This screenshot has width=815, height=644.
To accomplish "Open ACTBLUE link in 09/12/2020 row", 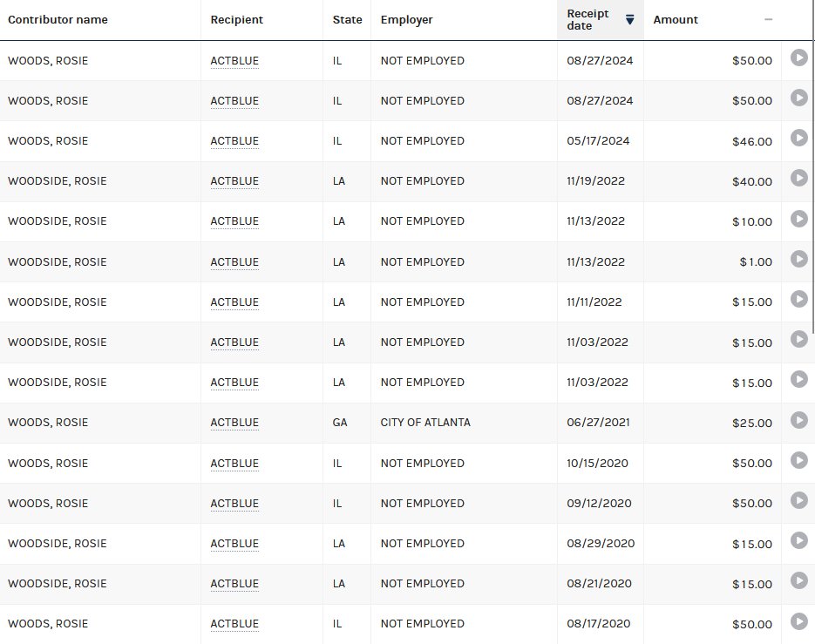I will pos(234,503).
